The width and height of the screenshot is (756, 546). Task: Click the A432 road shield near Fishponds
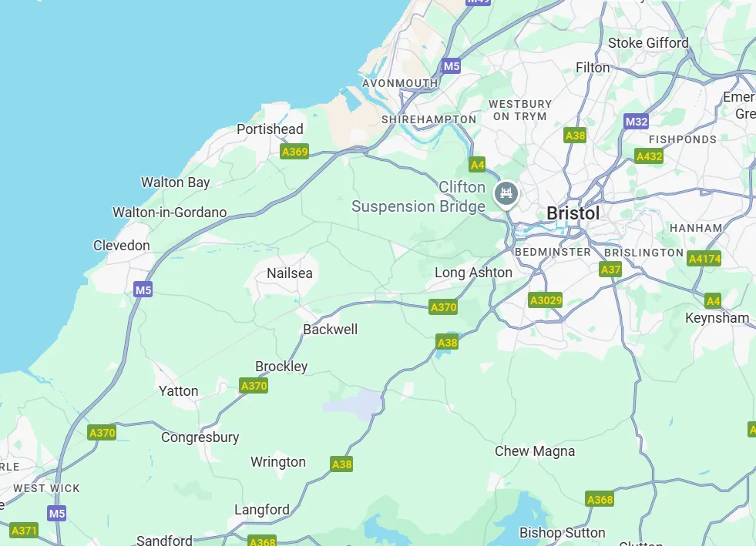click(649, 156)
